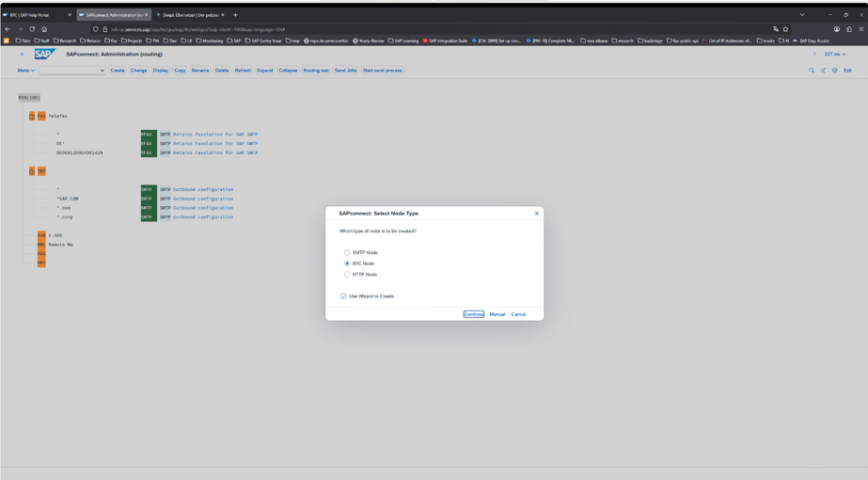
Task: Reload the page in the browser
Action: pos(32,29)
